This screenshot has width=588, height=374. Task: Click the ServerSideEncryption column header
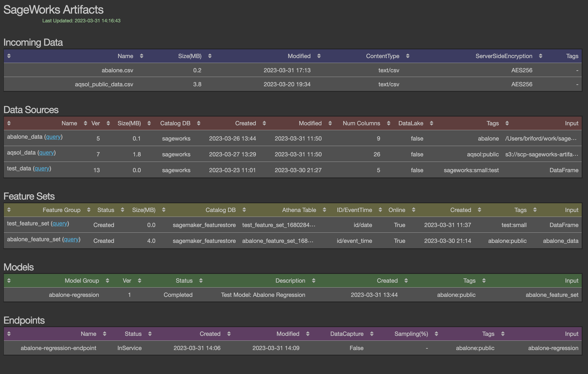pyautogui.click(x=504, y=56)
